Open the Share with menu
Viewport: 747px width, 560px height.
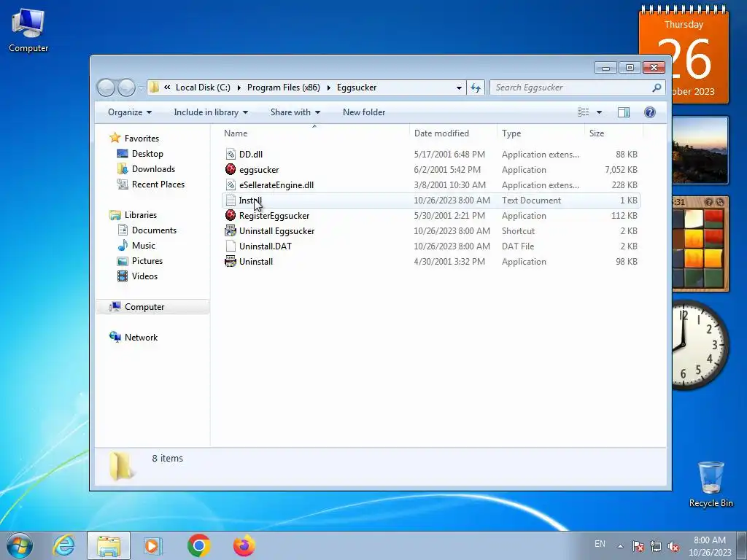(295, 112)
